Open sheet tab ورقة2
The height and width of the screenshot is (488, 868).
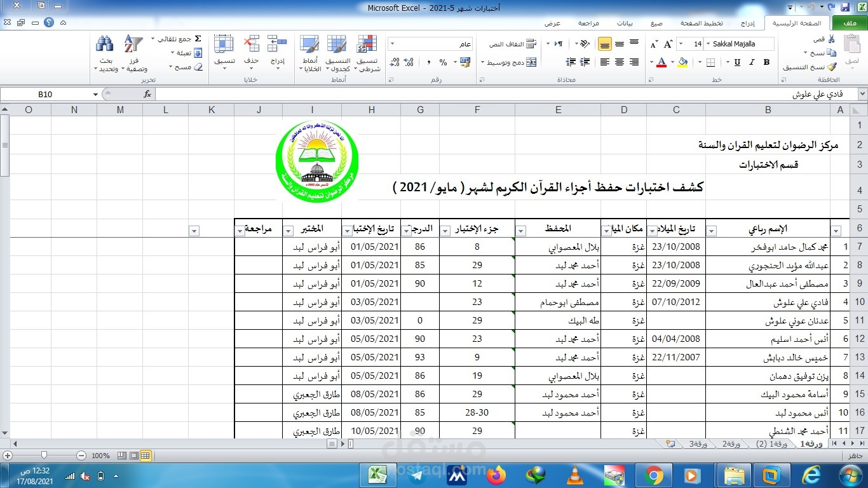[730, 444]
